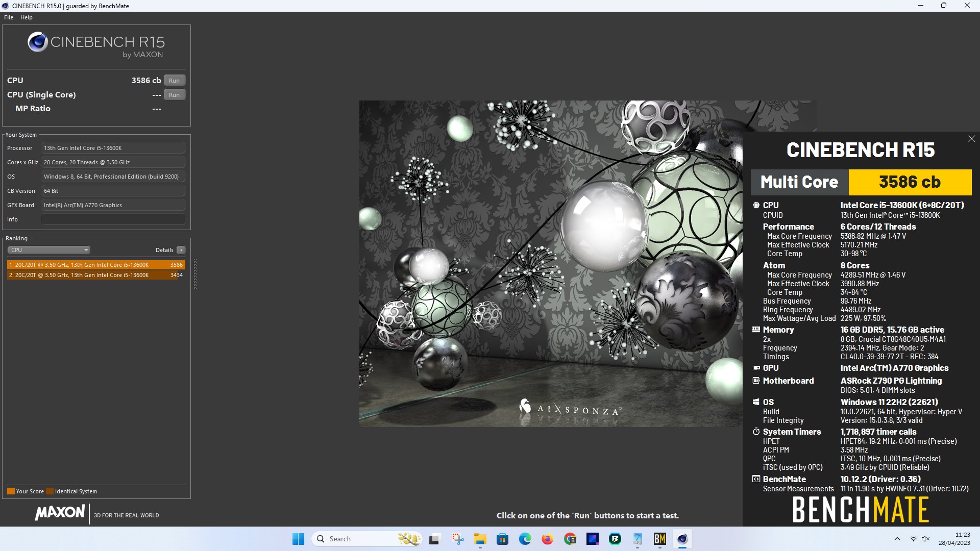The height and width of the screenshot is (551, 980).
Task: Click the MAXON logo at bottom left
Action: coord(60,513)
